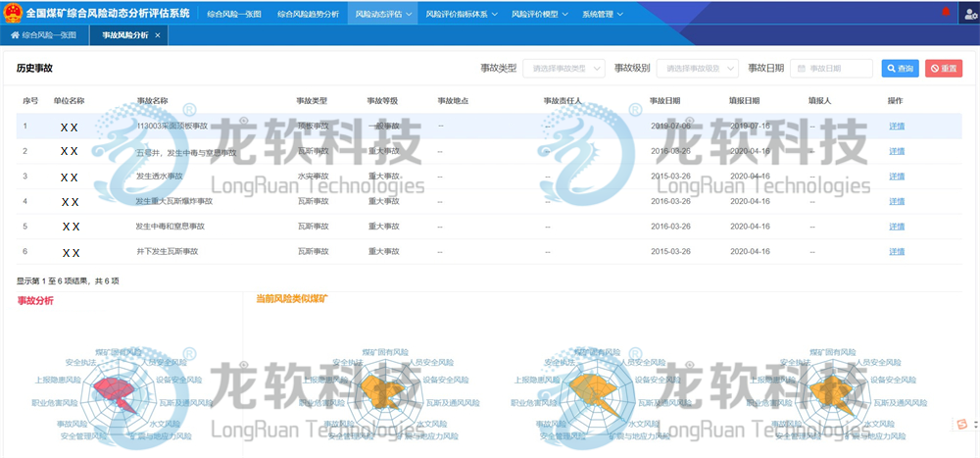Expand the 风险评价指标体系 menu
The width and height of the screenshot is (980, 458).
pyautogui.click(x=462, y=15)
